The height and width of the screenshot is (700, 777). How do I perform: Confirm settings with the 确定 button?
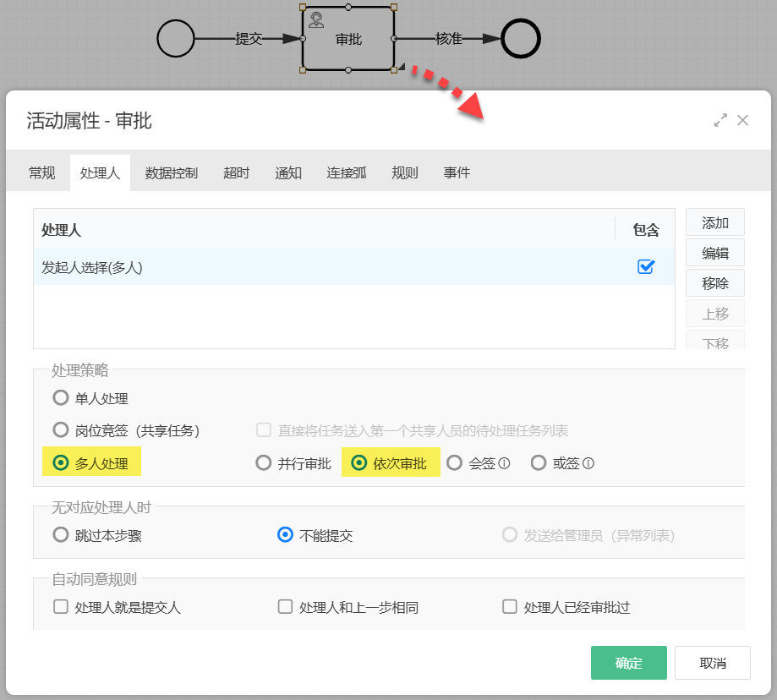[628, 663]
